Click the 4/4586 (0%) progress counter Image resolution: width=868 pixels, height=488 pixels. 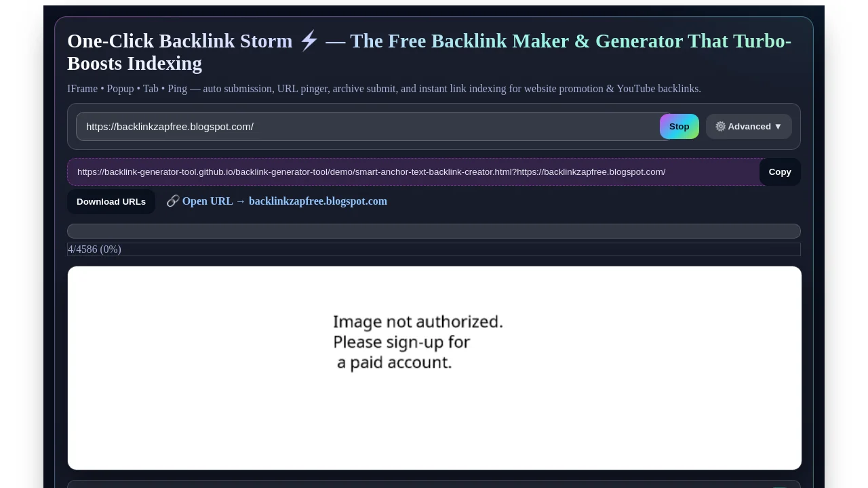[x=94, y=249]
